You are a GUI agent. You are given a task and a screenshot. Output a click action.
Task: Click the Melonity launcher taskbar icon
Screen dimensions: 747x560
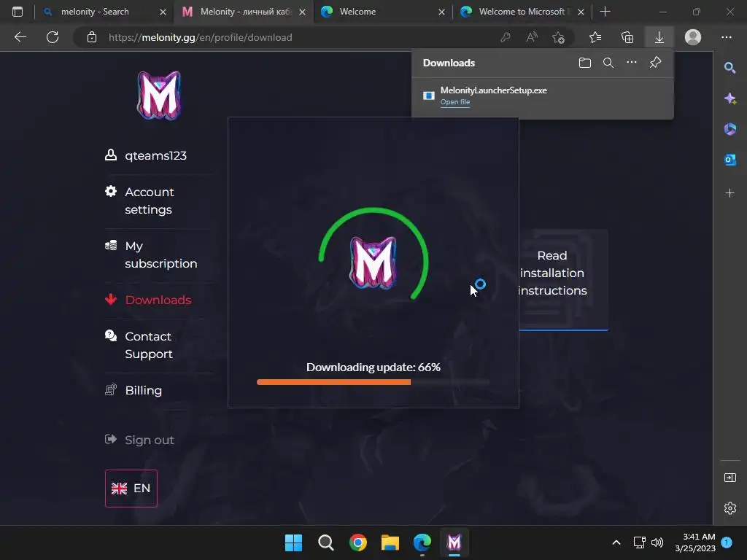454,542
